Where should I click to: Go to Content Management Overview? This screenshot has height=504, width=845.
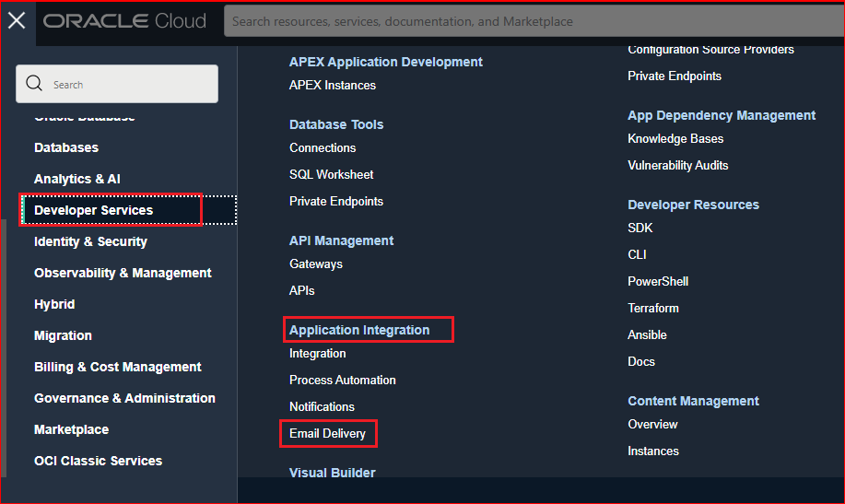652,424
